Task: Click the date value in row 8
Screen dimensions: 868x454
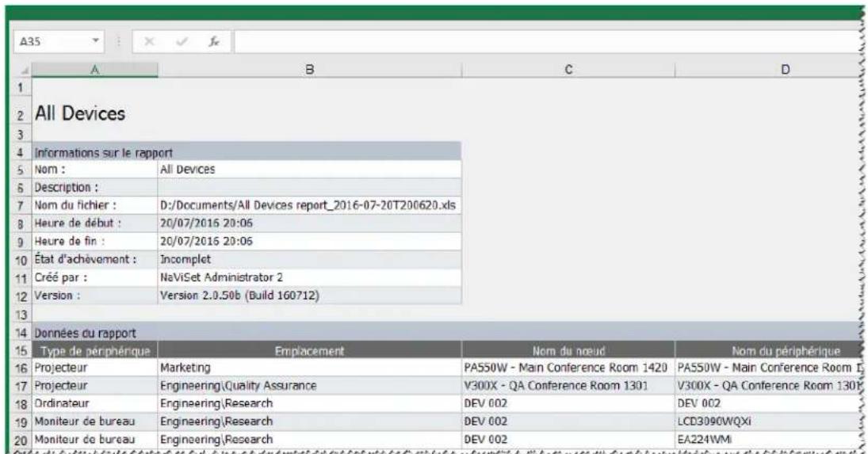Action: click(309, 223)
